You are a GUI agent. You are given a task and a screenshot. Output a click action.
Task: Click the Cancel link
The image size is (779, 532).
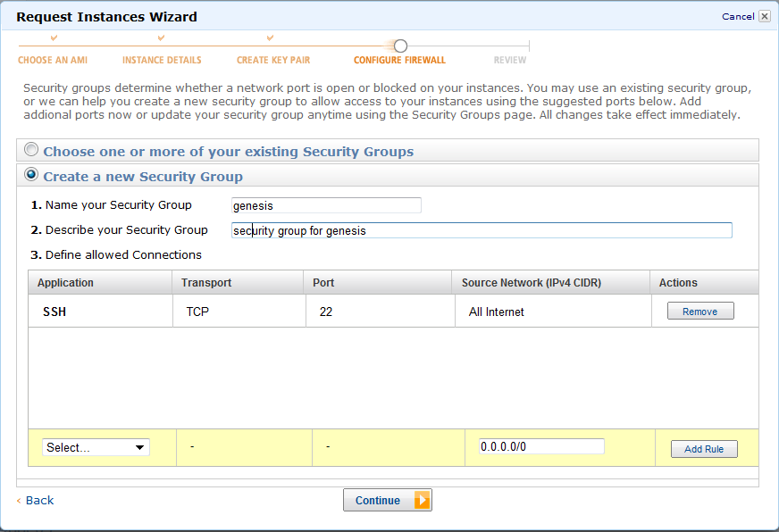[738, 16]
